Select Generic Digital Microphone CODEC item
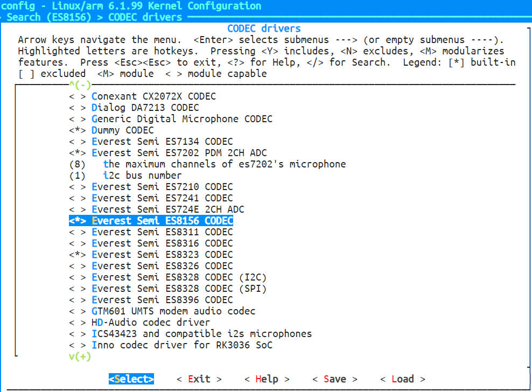 point(182,119)
